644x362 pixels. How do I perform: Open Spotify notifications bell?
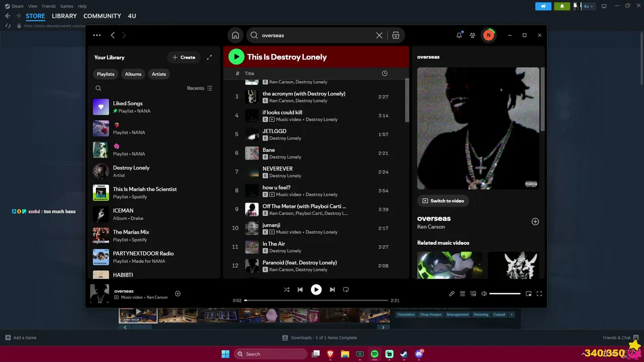click(x=459, y=35)
